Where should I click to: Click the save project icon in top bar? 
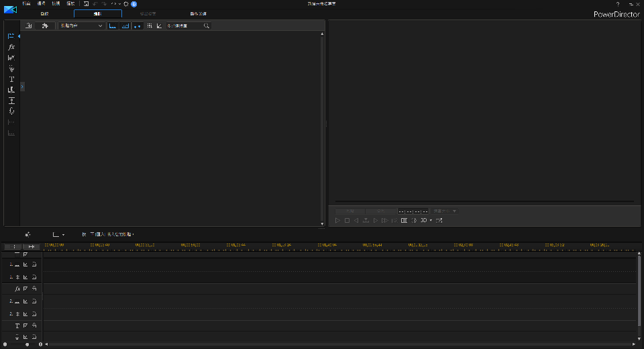[x=87, y=4]
